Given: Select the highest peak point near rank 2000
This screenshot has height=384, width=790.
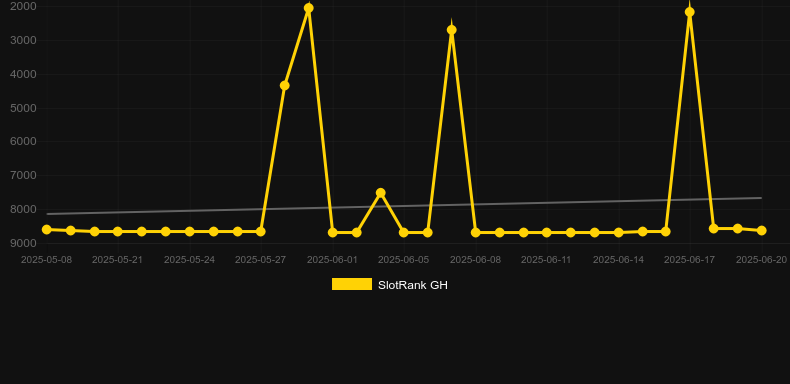Looking at the screenshot, I should [309, 8].
